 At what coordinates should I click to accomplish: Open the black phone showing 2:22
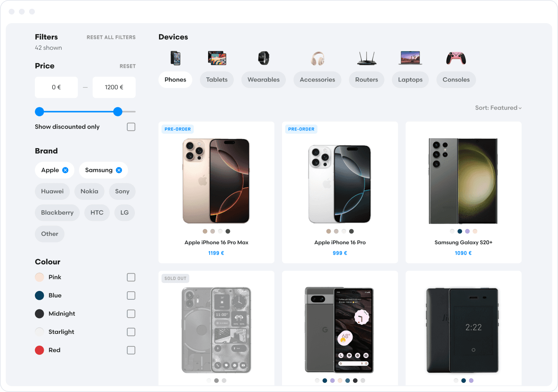(x=463, y=330)
